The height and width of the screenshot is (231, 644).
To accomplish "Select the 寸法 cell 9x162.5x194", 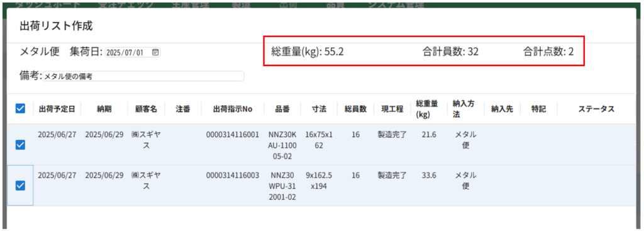I will 319,181.
